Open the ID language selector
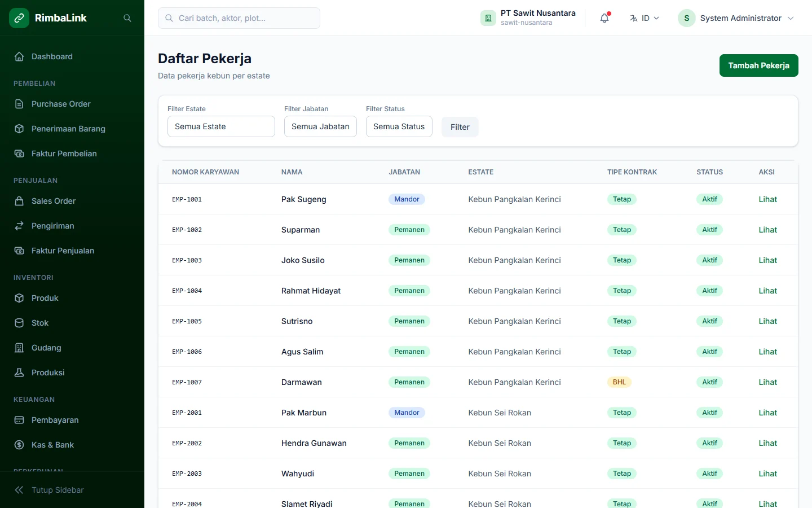Screen dimensions: 812x508 645,18
